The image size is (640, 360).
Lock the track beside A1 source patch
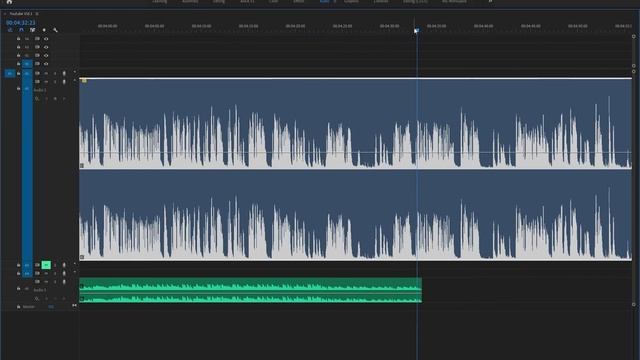[18, 73]
